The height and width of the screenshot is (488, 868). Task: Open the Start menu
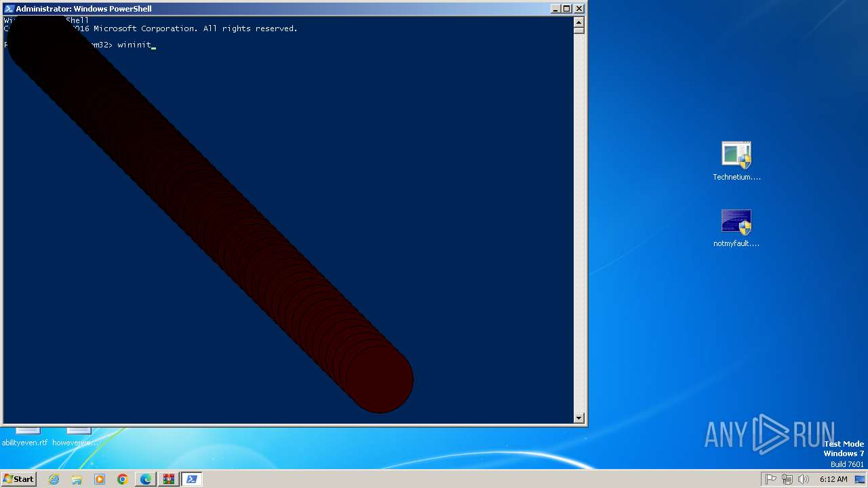pos(19,479)
